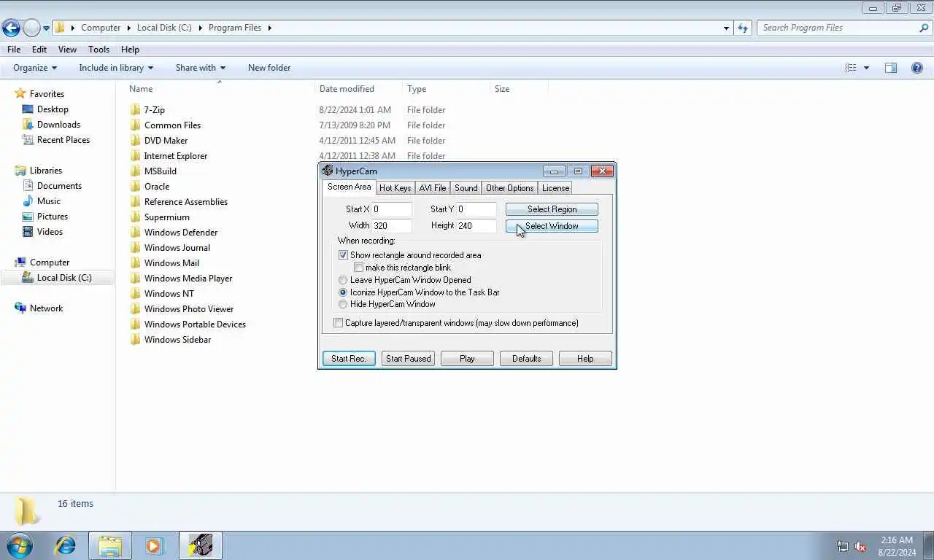Switch to the AVI File tab
Image resolution: width=934 pixels, height=560 pixels.
point(433,188)
